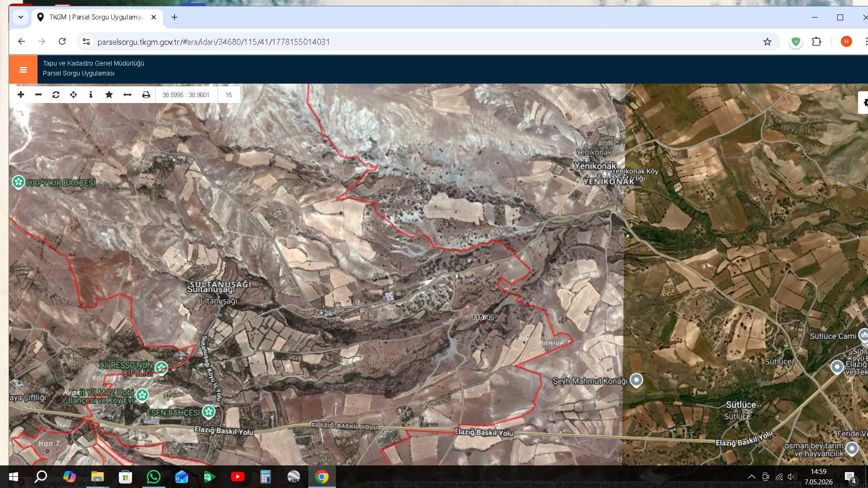Expand the tab search dropdown arrow
This screenshot has height=488, width=868.
pyautogui.click(x=21, y=17)
